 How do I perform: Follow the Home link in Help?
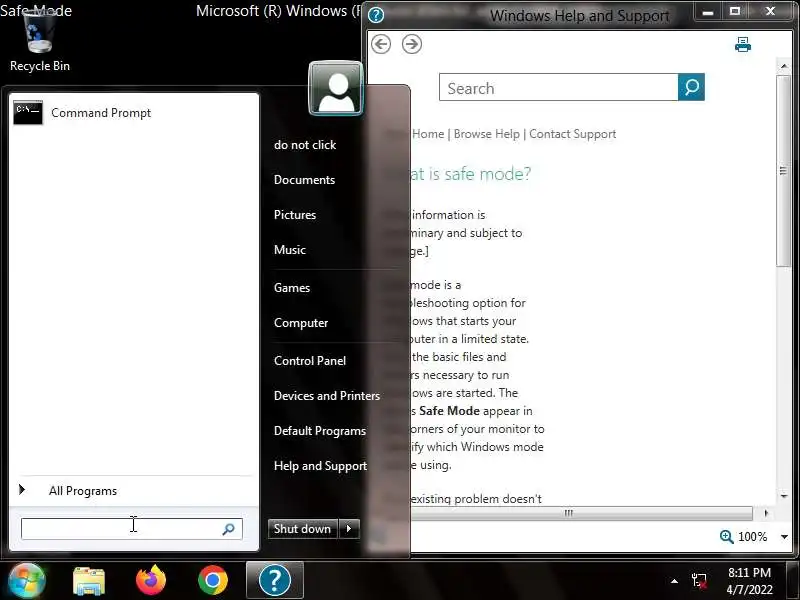pyautogui.click(x=428, y=134)
